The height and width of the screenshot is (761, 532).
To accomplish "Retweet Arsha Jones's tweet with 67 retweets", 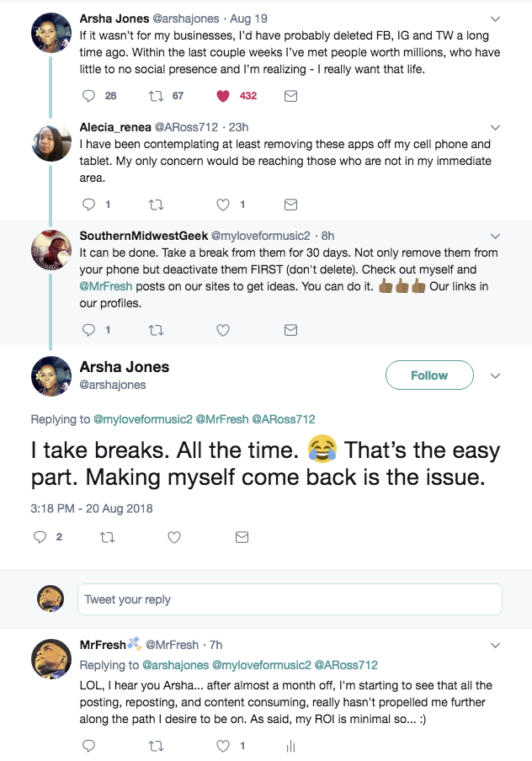I will tap(156, 96).
